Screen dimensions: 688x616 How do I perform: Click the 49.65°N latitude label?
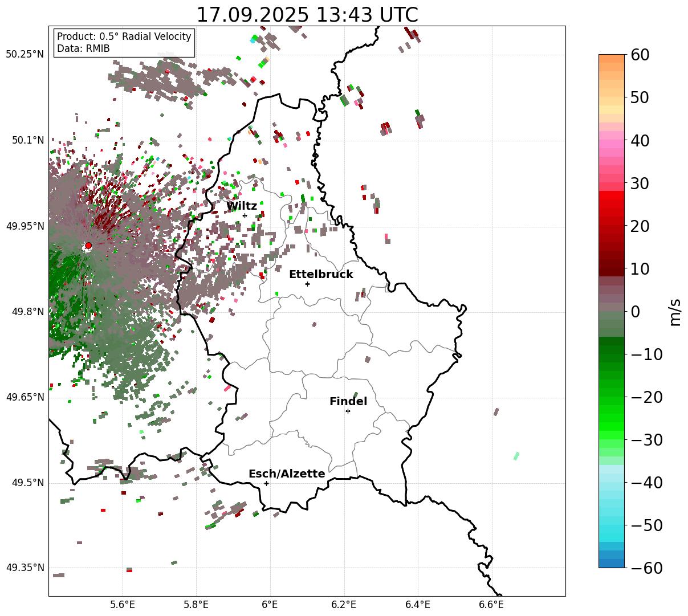(x=25, y=397)
